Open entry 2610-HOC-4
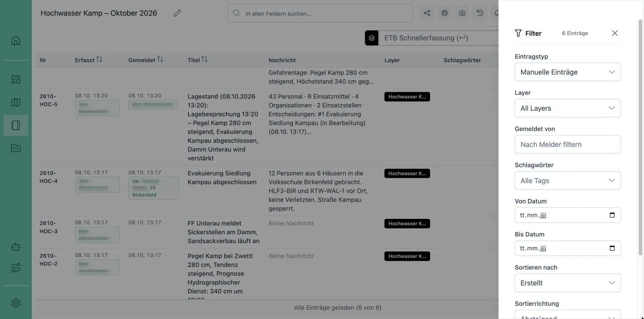Viewport: 644px width, 319px height. coord(49,177)
